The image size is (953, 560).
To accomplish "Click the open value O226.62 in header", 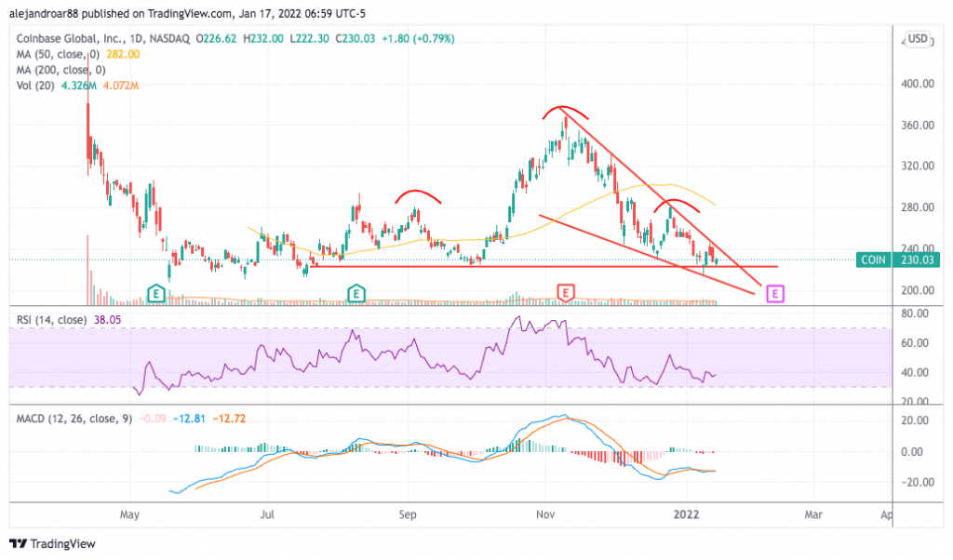I will click(216, 38).
